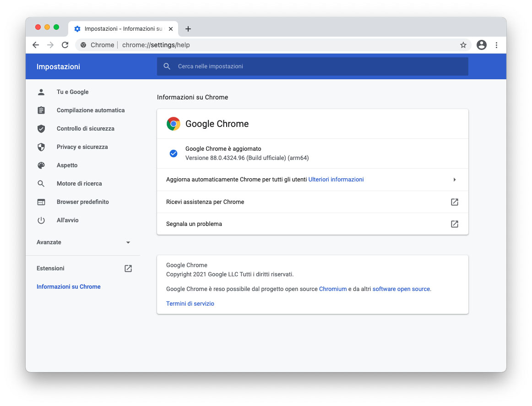Open the three-dot Chrome menu
Viewport: 532px width, 406px height.
(x=496, y=45)
